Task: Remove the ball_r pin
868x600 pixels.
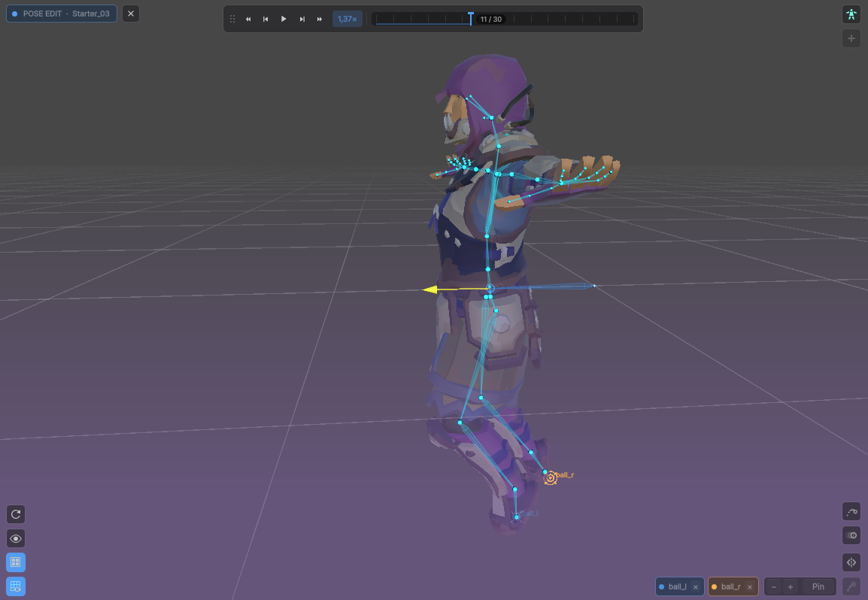Action: pyautogui.click(x=750, y=587)
